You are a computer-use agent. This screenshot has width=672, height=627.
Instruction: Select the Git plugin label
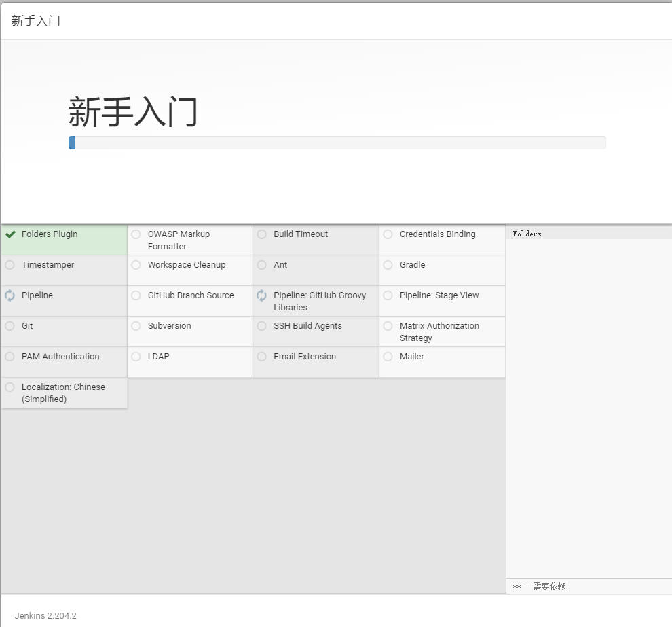[27, 326]
